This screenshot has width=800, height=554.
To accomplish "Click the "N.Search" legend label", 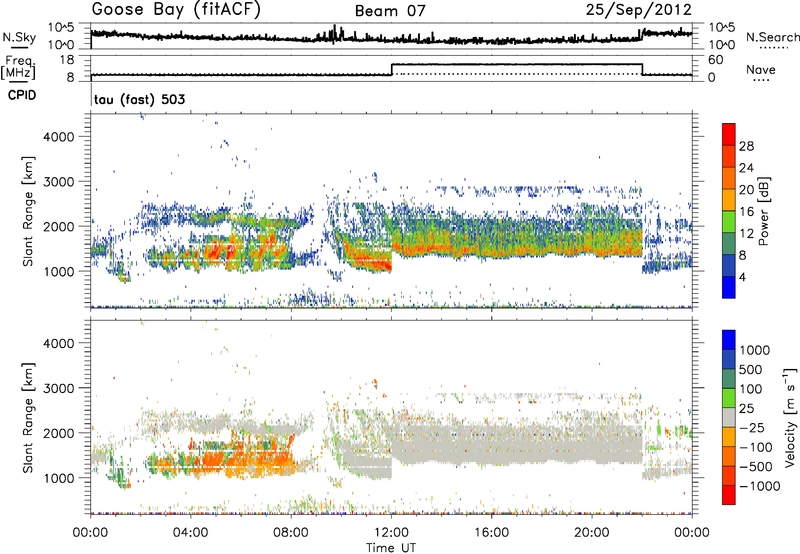I will [772, 37].
